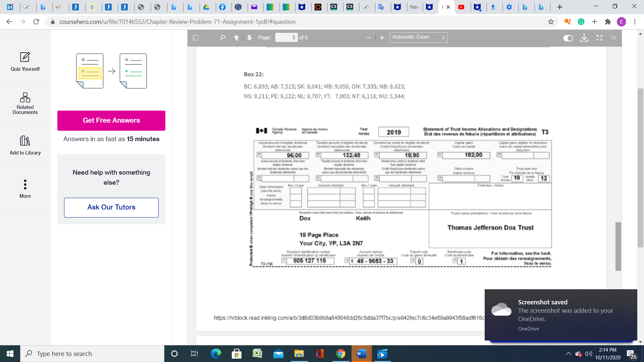Open the Automatic Zoom dropdown
The height and width of the screenshot is (362, 644).
pyautogui.click(x=418, y=37)
